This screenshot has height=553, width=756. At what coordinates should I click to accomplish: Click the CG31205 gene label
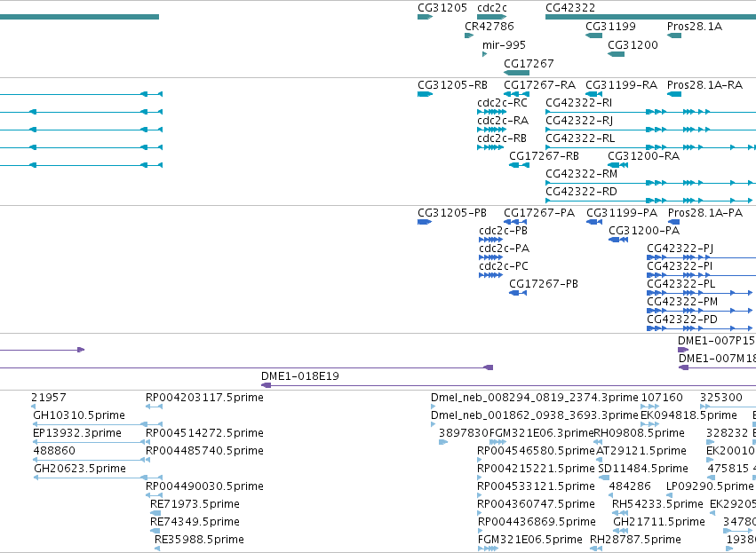[x=442, y=8]
